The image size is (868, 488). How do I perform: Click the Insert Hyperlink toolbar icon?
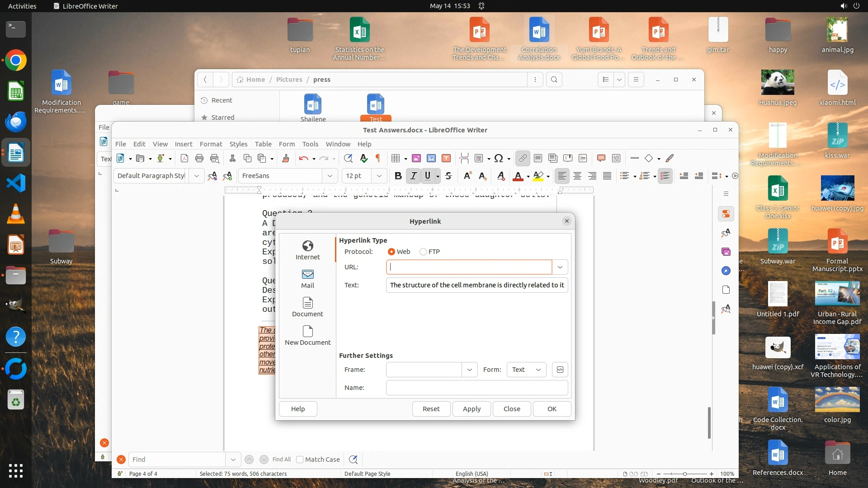pos(523,158)
